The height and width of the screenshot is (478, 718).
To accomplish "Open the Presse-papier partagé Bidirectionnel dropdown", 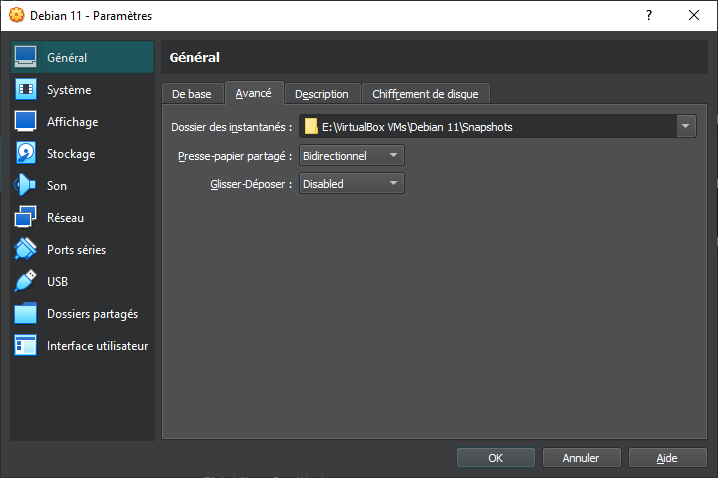I will click(x=352, y=156).
